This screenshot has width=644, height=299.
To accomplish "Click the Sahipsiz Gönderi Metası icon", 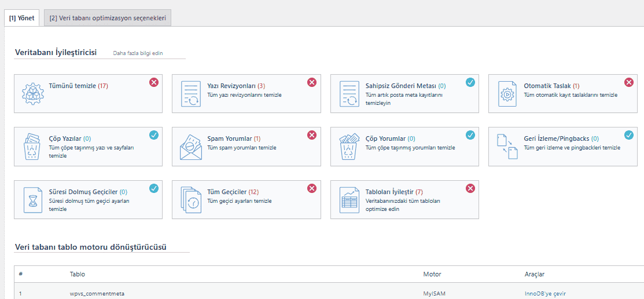I will (349, 93).
